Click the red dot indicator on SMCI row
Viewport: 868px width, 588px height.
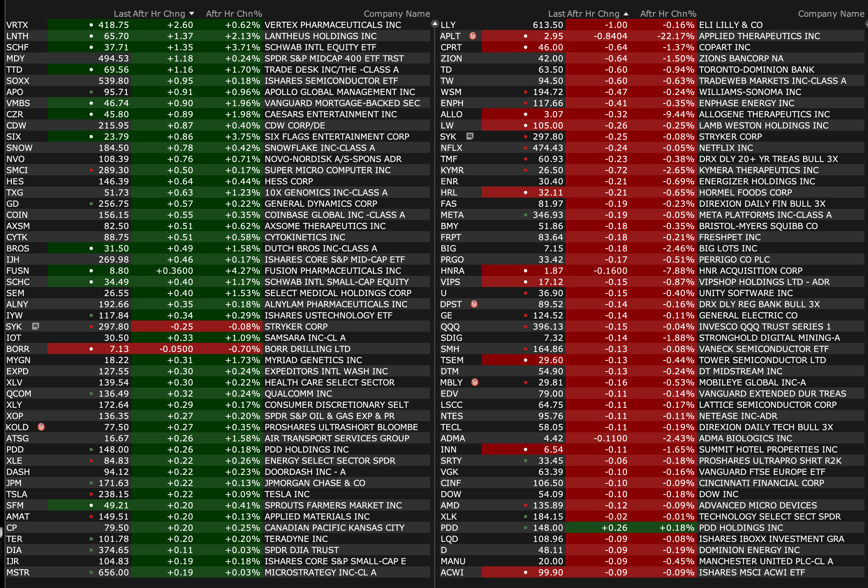91,170
